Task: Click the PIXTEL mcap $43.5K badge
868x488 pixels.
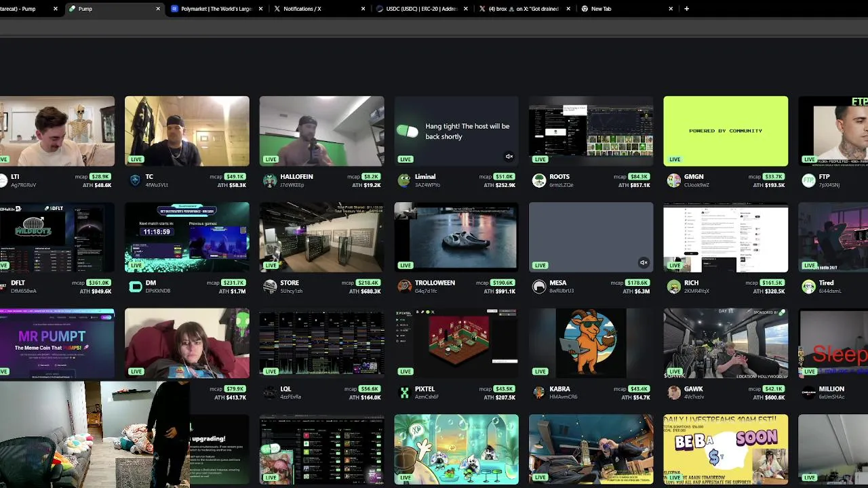Action: click(x=505, y=389)
